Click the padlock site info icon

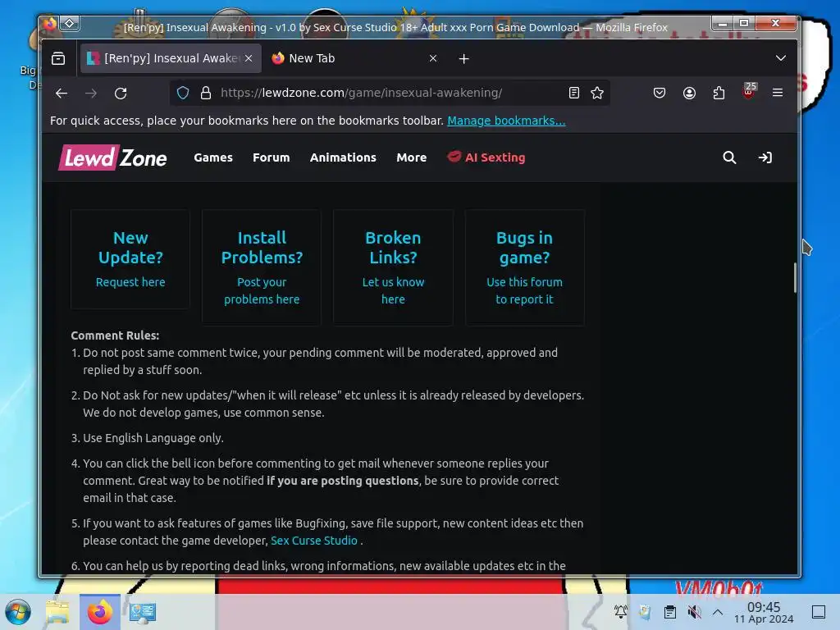(x=206, y=94)
